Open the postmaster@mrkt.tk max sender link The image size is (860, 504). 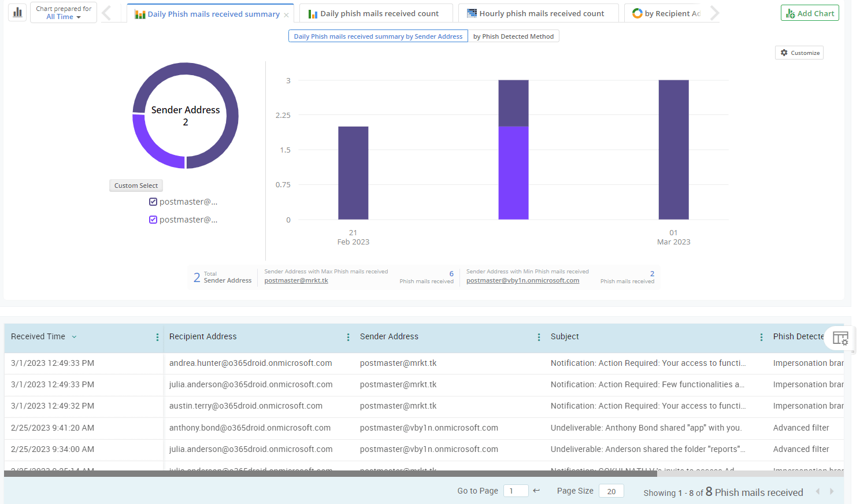[x=296, y=280]
